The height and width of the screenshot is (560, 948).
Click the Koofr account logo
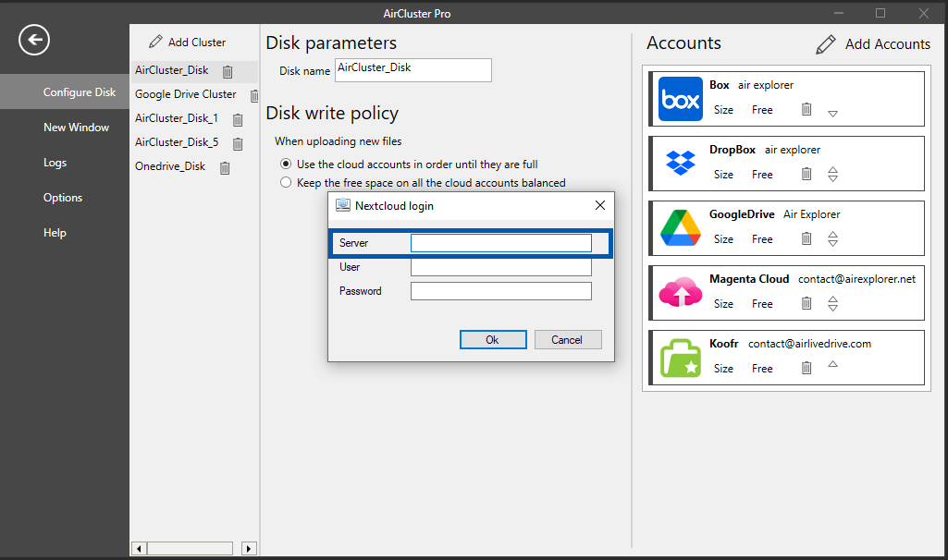[680, 358]
